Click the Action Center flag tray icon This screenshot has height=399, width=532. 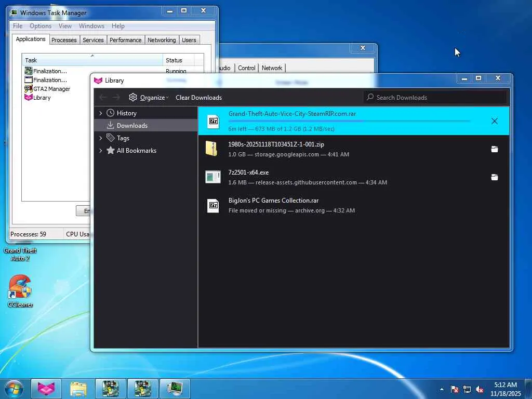(455, 390)
